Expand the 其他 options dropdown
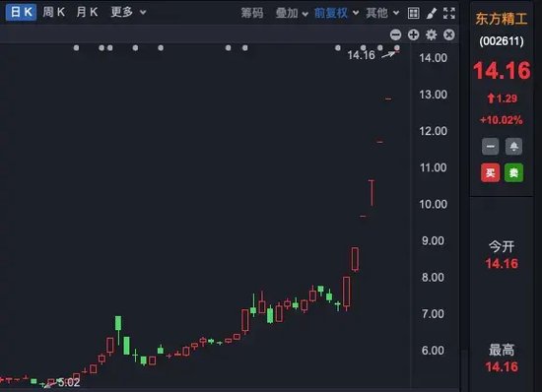The width and height of the screenshot is (542, 392). [x=382, y=13]
